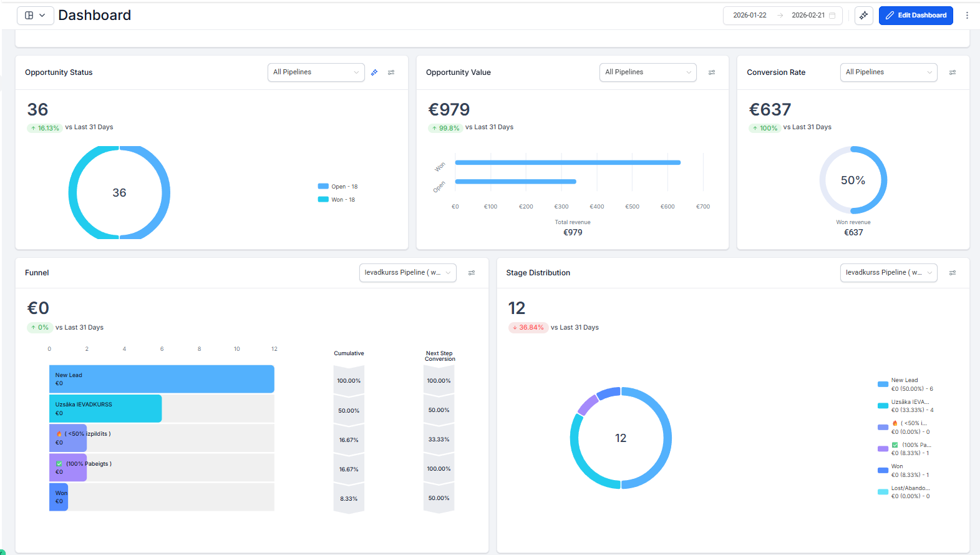Open Opportunity Value widget settings icon

pos(712,72)
